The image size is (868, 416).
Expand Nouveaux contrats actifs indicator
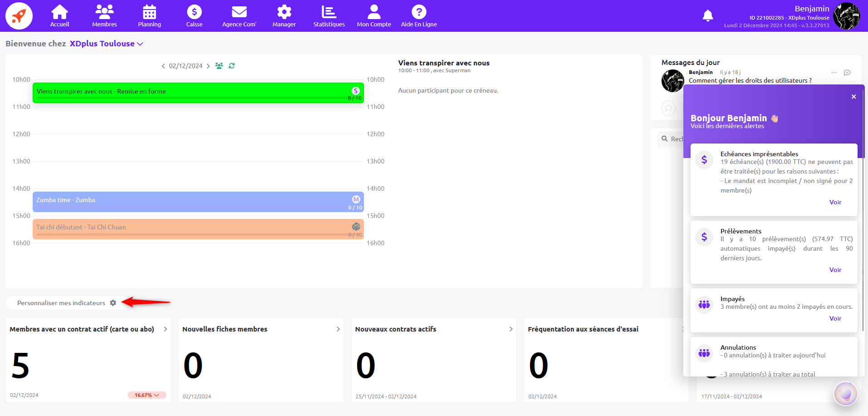pyautogui.click(x=511, y=329)
